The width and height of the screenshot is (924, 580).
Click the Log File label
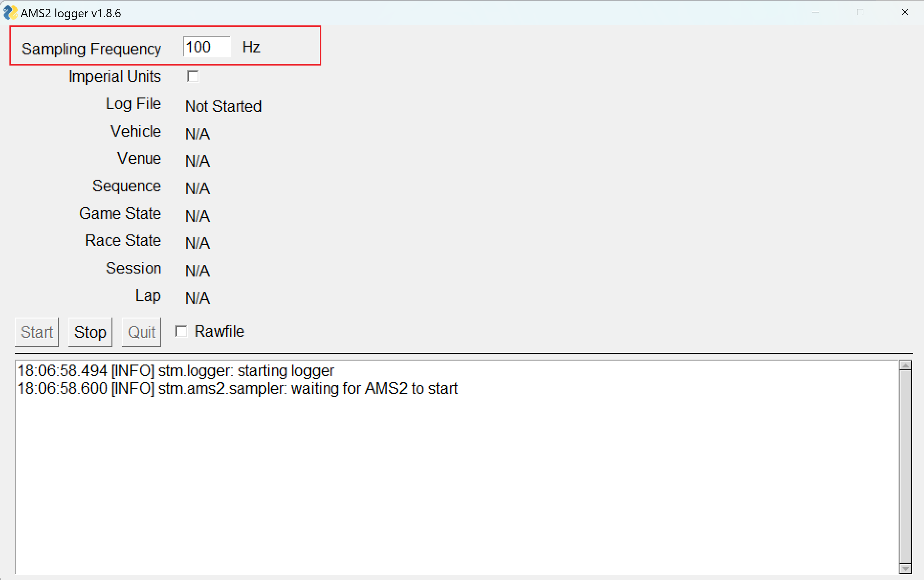133,104
